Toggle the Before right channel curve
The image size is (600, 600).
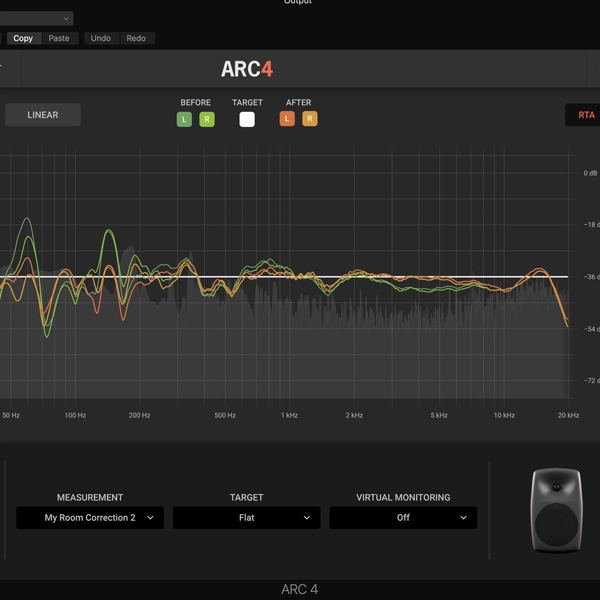click(x=207, y=119)
